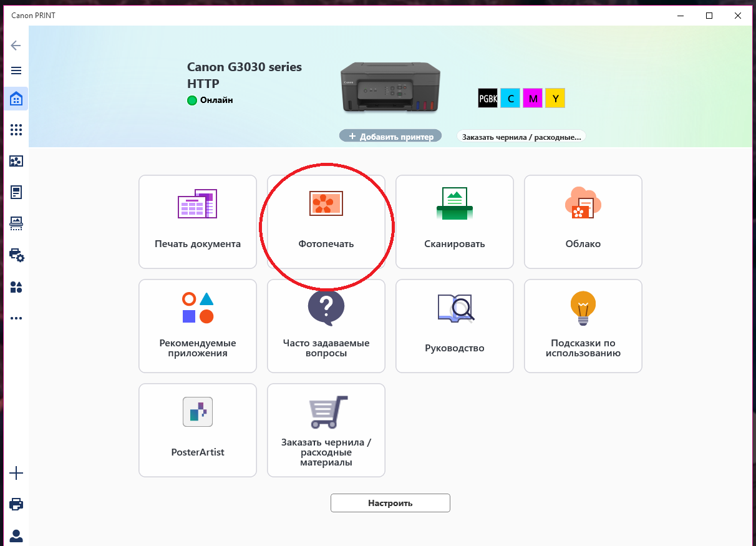Open the Сканировать tile
The image size is (756, 546).
point(455,222)
